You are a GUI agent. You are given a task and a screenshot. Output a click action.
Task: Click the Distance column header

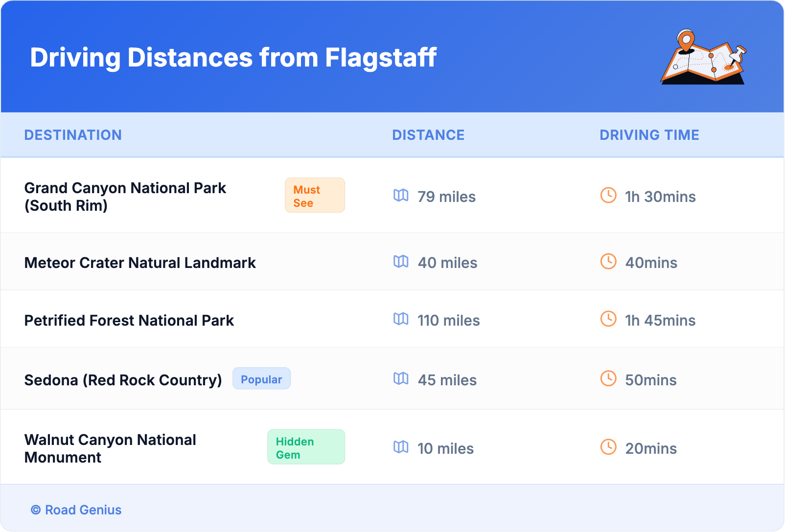click(428, 135)
